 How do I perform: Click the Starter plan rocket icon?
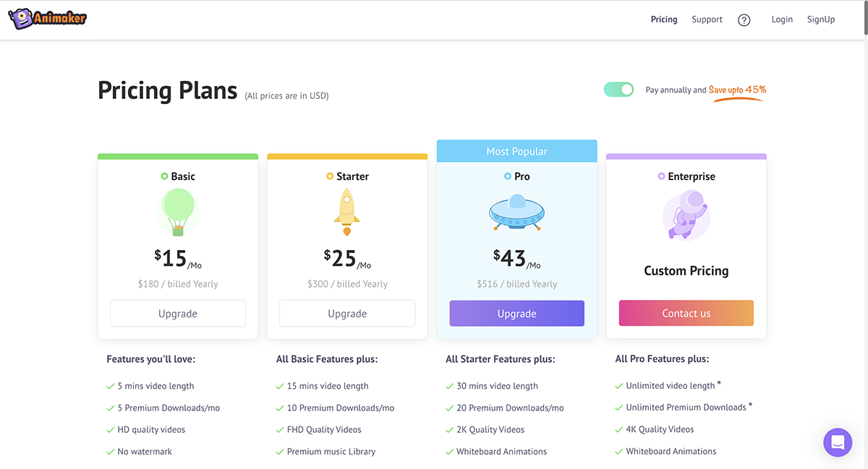(x=346, y=212)
